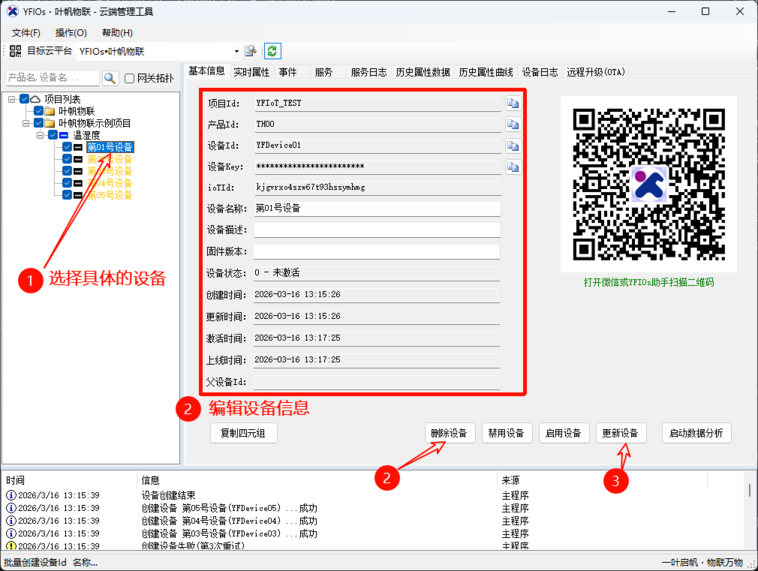Click the cloud icon next to 项目列表
This screenshot has height=571, width=758.
coord(35,99)
